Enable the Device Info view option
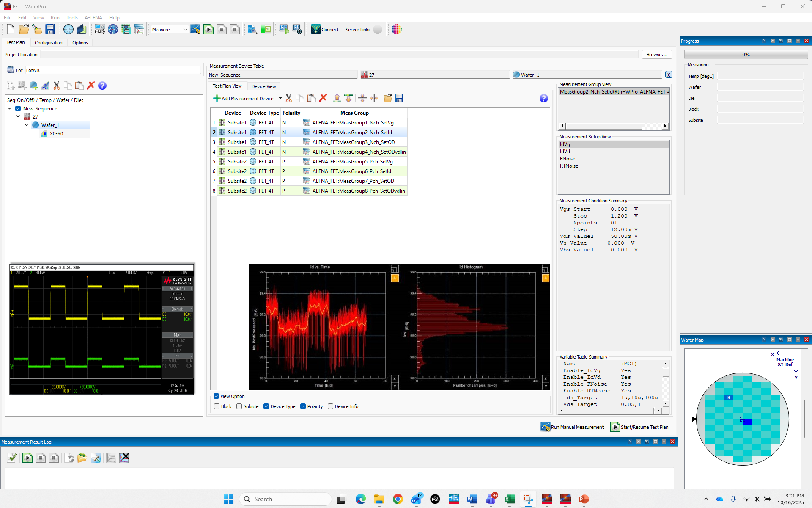This screenshot has width=812, height=508. pyautogui.click(x=331, y=406)
